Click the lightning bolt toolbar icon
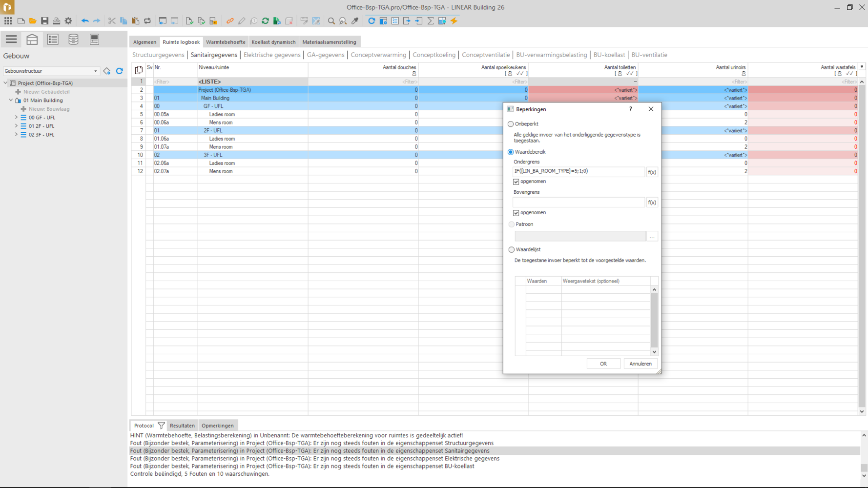This screenshot has height=488, width=868. click(x=454, y=21)
